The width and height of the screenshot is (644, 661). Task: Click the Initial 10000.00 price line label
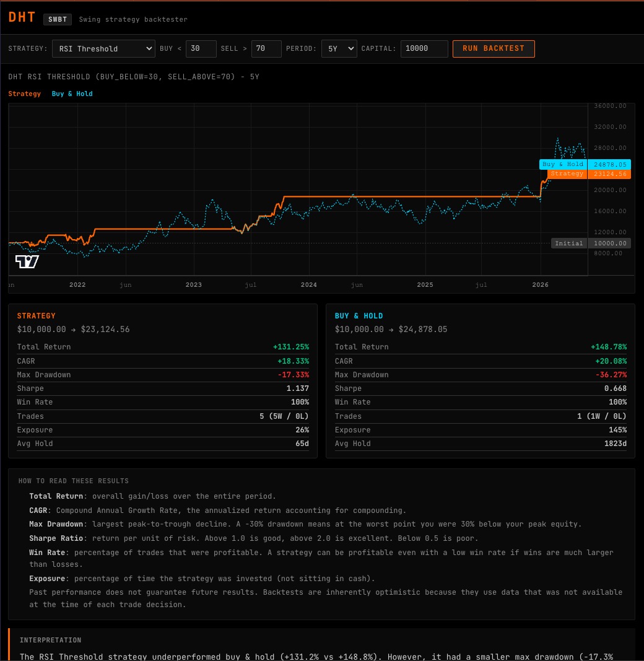[591, 243]
